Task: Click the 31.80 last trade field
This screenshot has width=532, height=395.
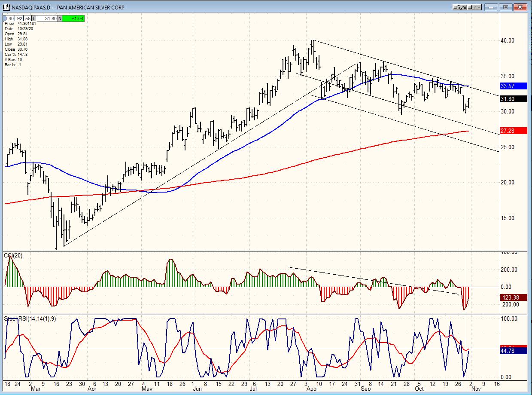Action: click(47, 18)
